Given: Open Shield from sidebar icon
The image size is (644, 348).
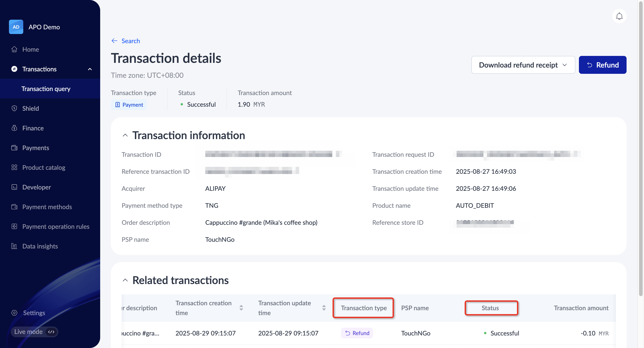Looking at the screenshot, I should point(14,108).
